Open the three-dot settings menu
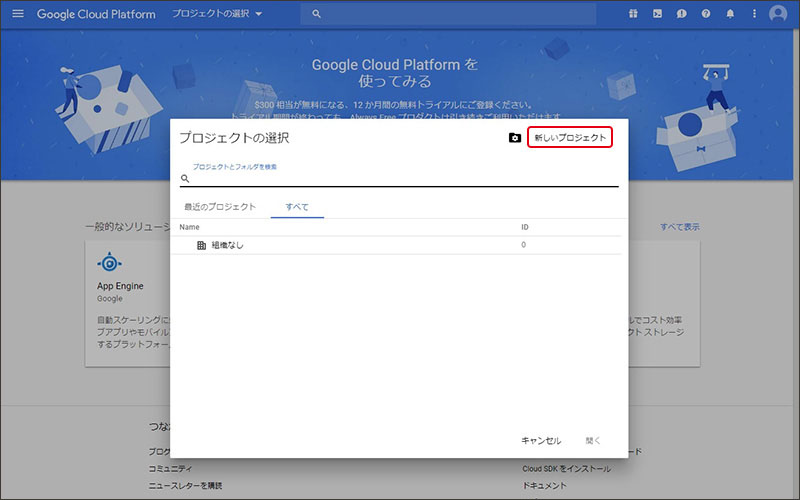The image size is (800, 500). (753, 14)
